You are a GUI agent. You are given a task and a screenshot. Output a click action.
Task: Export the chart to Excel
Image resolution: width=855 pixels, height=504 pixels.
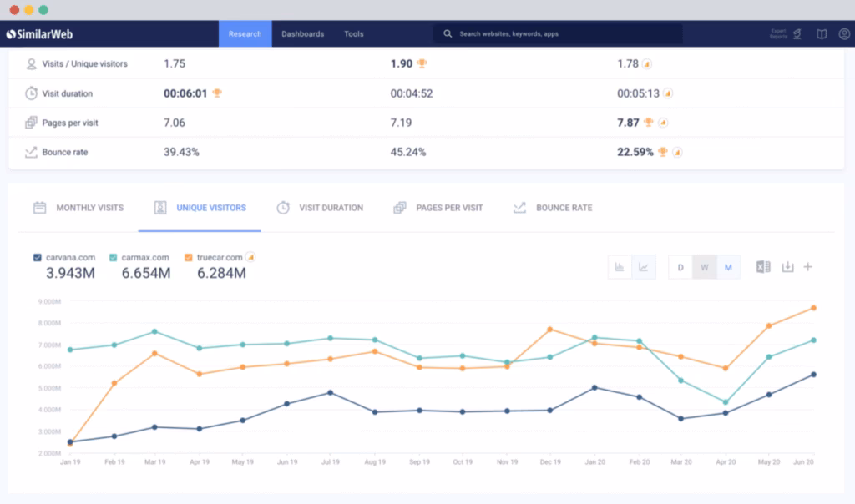tap(762, 267)
